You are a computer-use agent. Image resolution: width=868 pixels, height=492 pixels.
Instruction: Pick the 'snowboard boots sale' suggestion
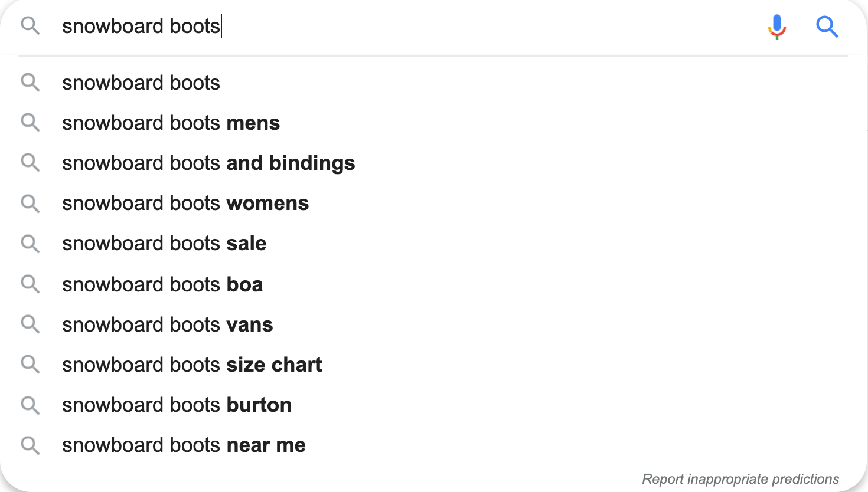click(434, 243)
